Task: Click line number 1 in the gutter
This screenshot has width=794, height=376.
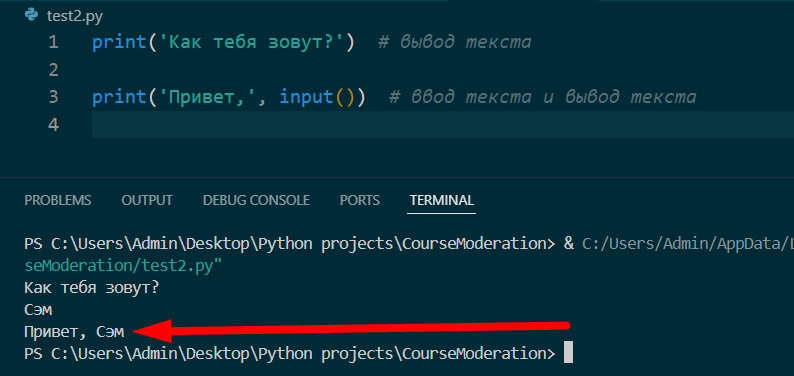Action: tap(54, 43)
